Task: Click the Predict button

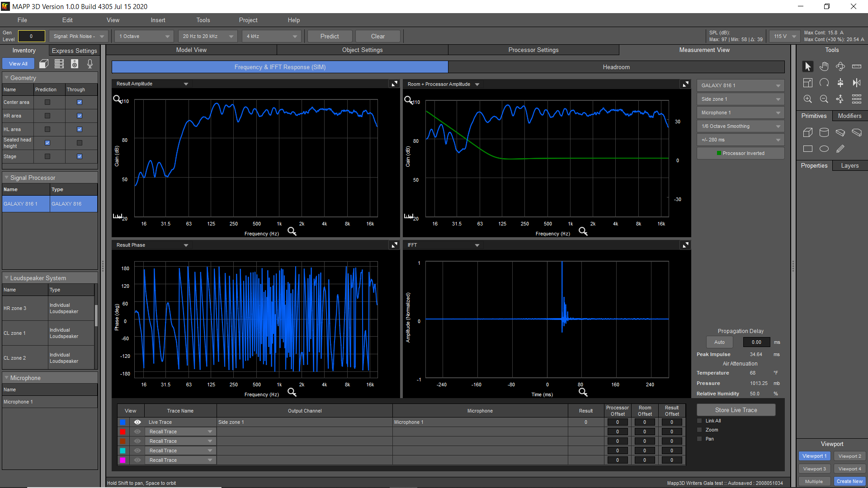Action: tap(330, 36)
